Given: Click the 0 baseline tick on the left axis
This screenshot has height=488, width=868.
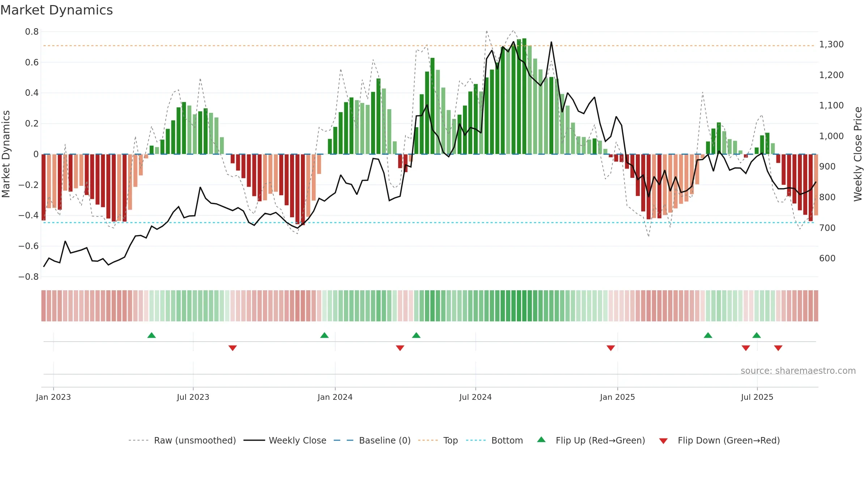Looking at the screenshot, I should (x=36, y=154).
